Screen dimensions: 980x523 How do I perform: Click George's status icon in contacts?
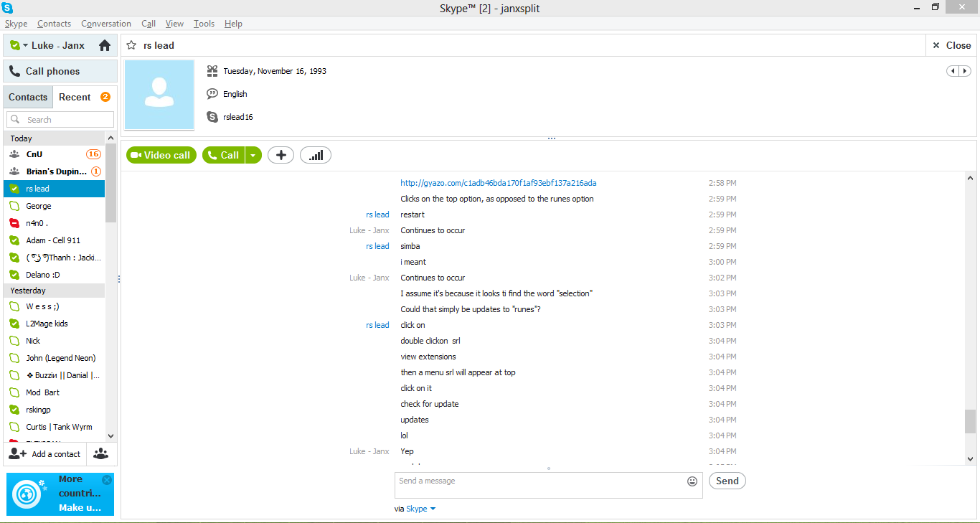[x=14, y=206]
